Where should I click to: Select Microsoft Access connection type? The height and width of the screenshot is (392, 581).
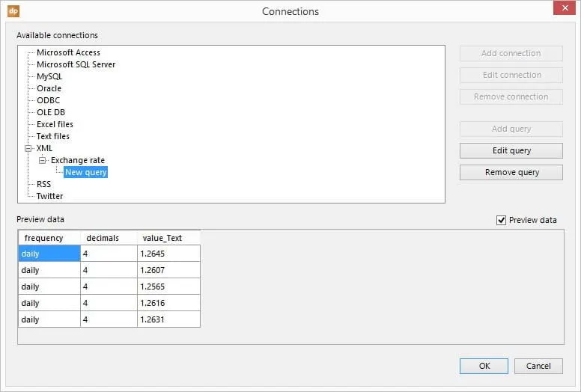68,52
